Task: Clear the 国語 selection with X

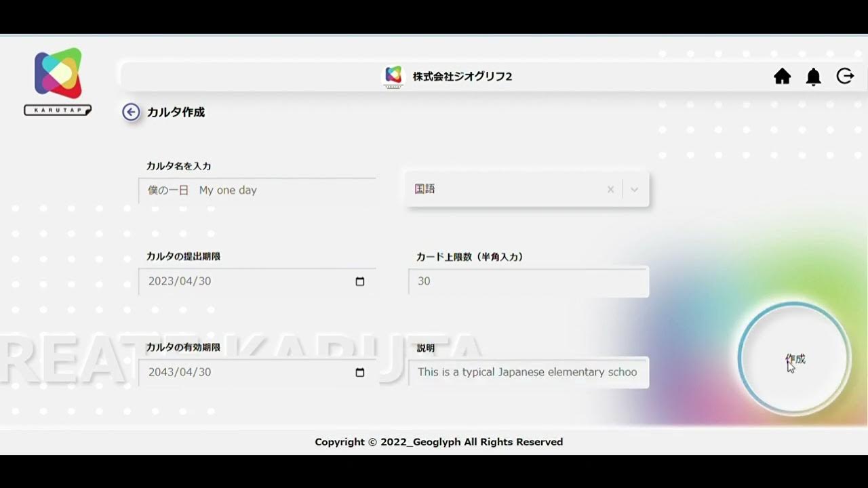Action: point(610,190)
